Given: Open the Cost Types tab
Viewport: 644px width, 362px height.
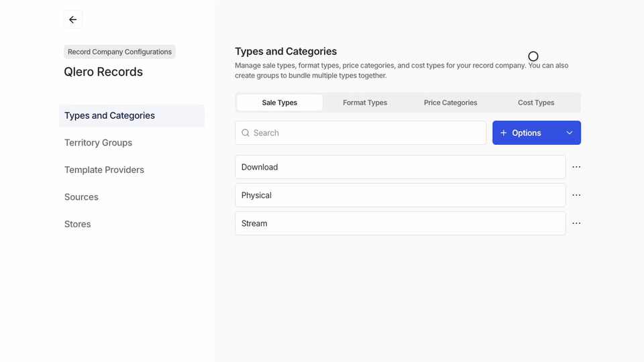Looking at the screenshot, I should pyautogui.click(x=535, y=103).
